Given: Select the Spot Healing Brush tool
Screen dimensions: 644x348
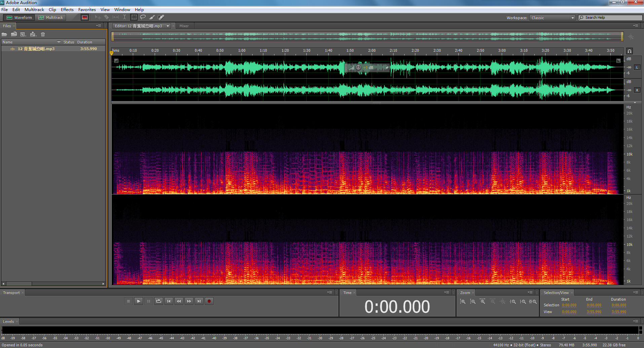Looking at the screenshot, I should [x=161, y=17].
